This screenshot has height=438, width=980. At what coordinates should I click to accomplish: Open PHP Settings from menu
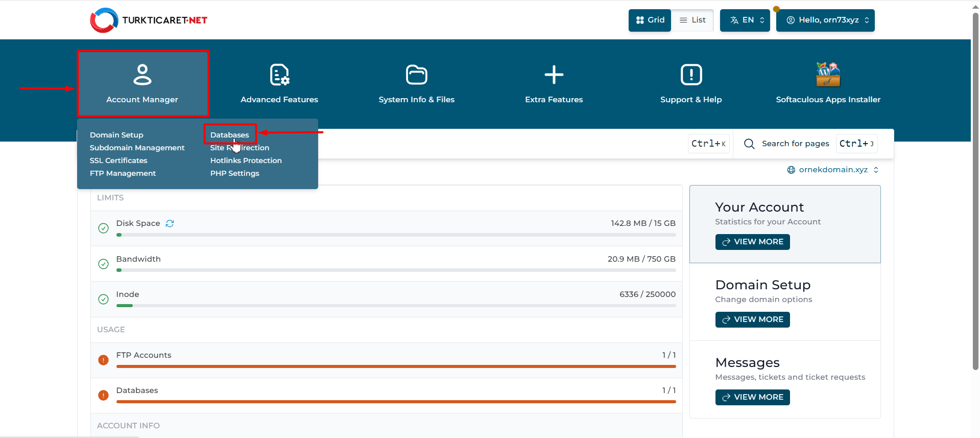pyautogui.click(x=234, y=173)
